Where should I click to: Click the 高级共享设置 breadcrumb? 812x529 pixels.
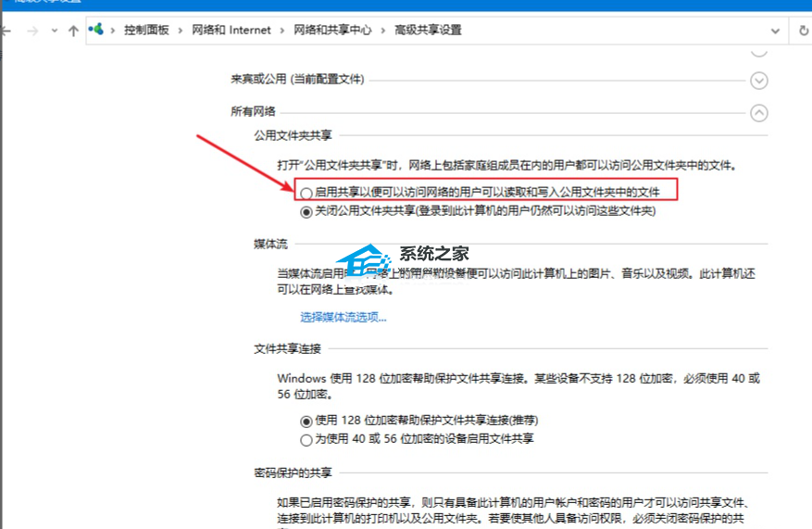428,30
